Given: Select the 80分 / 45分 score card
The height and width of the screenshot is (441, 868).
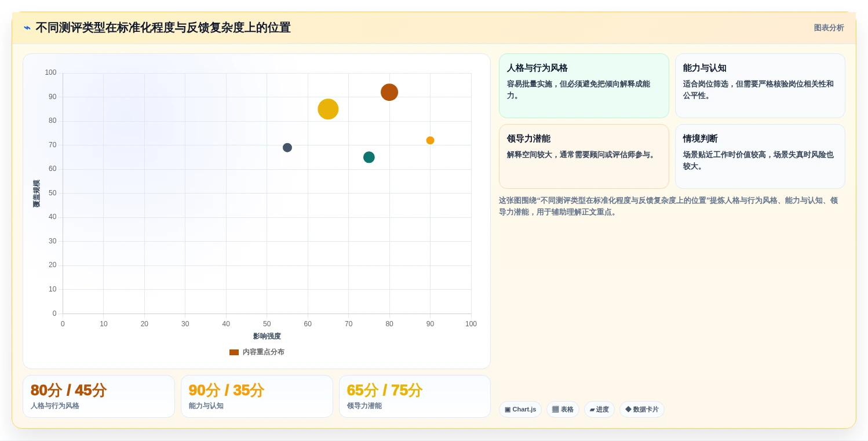Looking at the screenshot, I should point(99,396).
